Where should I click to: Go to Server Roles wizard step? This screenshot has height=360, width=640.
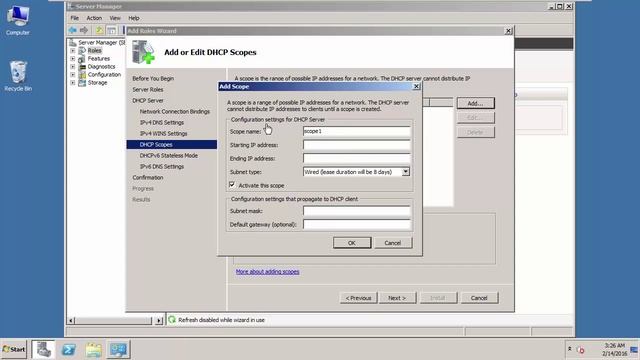coord(148,89)
